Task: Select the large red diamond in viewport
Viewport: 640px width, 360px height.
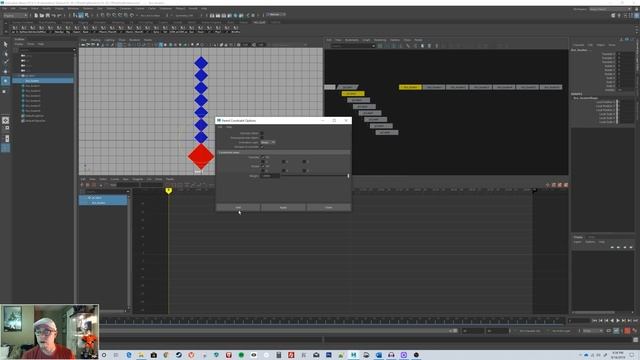Action: click(x=201, y=156)
